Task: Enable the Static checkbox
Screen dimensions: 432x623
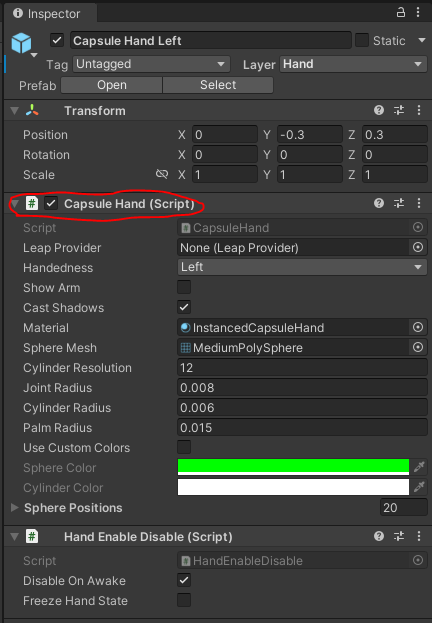Action: pos(362,40)
